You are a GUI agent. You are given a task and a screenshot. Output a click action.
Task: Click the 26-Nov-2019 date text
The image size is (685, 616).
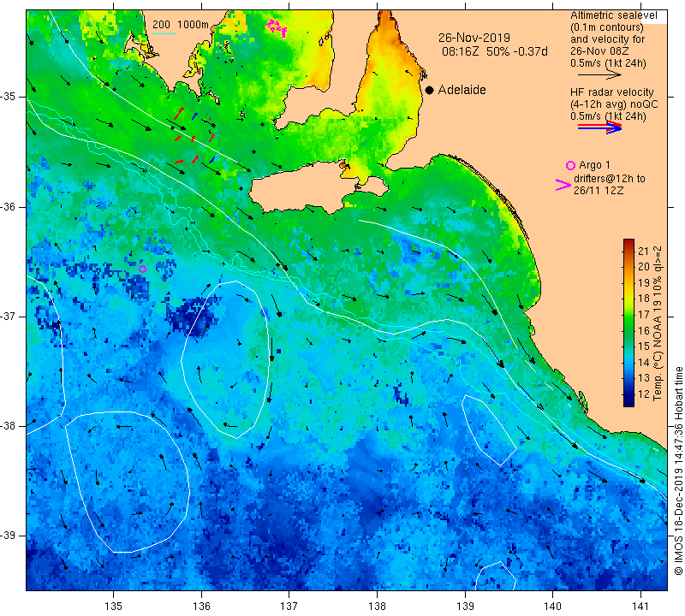474,38
